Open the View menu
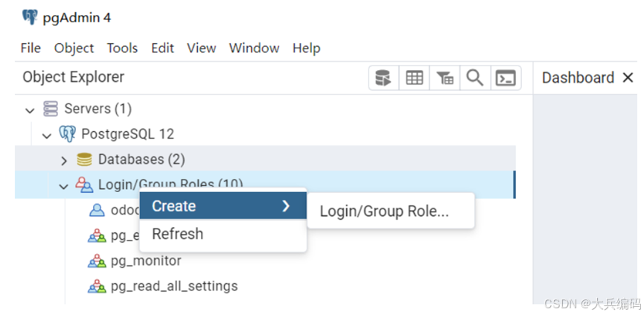644x315 pixels. tap(202, 48)
